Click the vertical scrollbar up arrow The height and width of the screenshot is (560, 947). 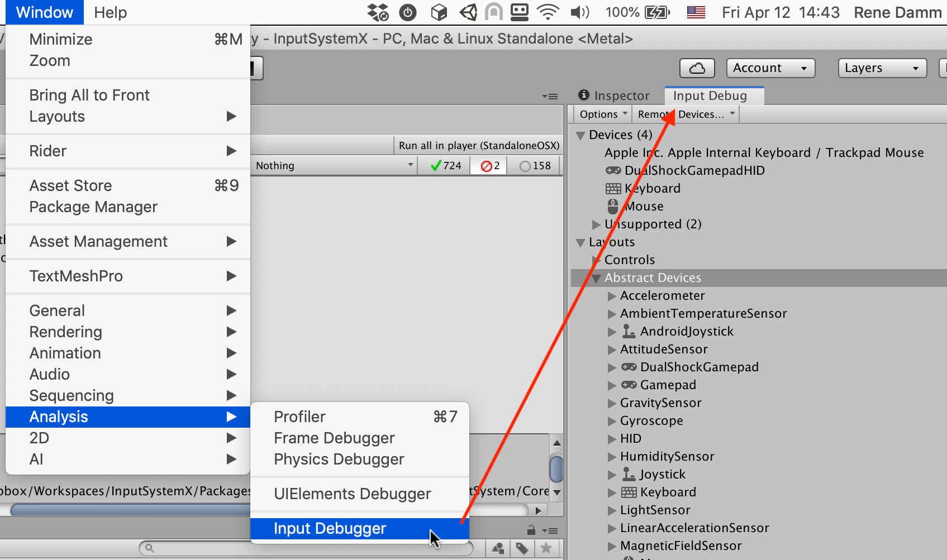coord(556,443)
